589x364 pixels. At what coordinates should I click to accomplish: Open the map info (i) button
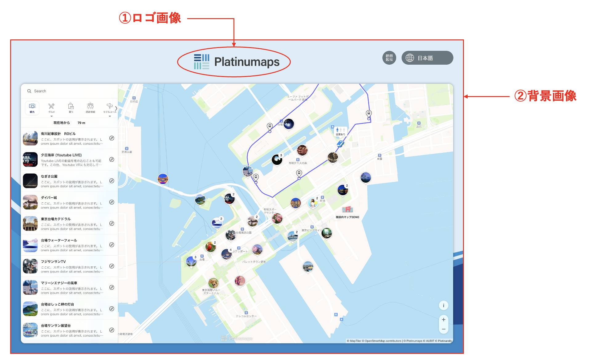pos(443,305)
